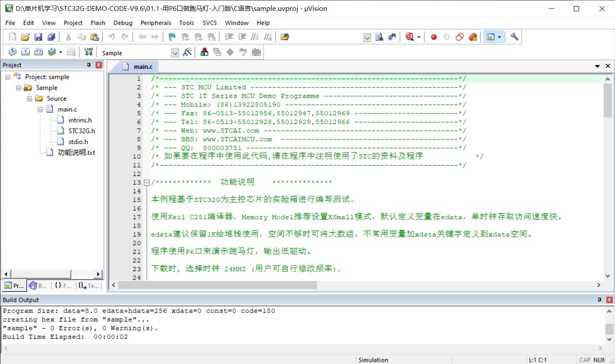Click the Project panel horizontal scrollbar thumb

point(41,274)
